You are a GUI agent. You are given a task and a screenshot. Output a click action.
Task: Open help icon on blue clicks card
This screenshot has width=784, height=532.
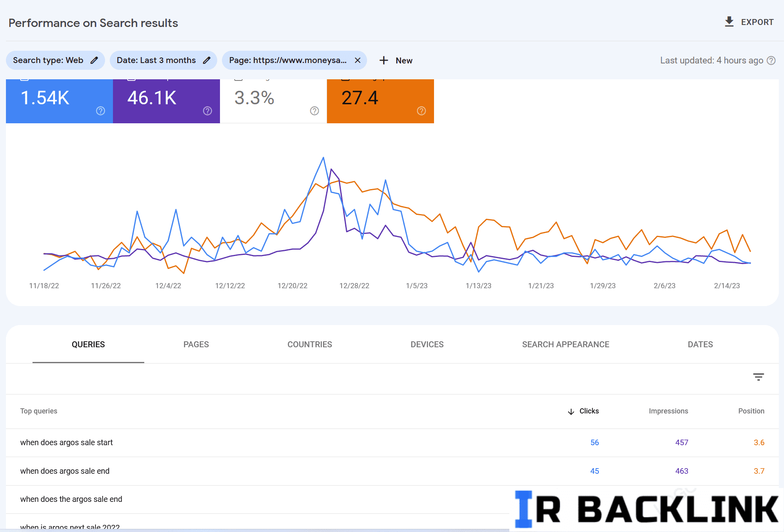coord(101,111)
